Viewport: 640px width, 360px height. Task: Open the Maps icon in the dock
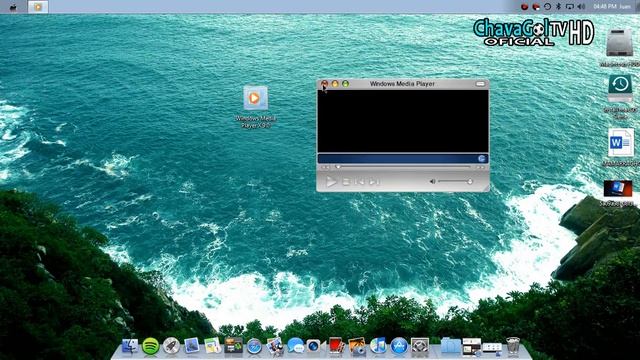[212, 346]
